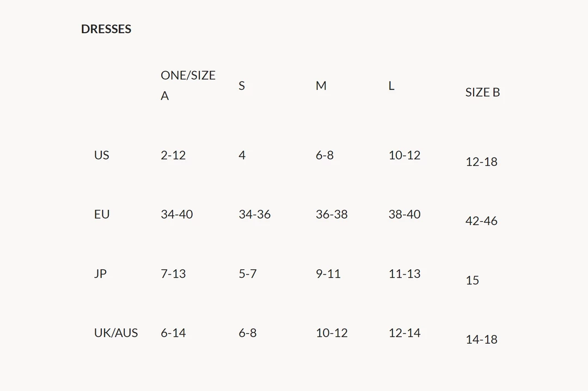Select the US row label

pos(101,155)
